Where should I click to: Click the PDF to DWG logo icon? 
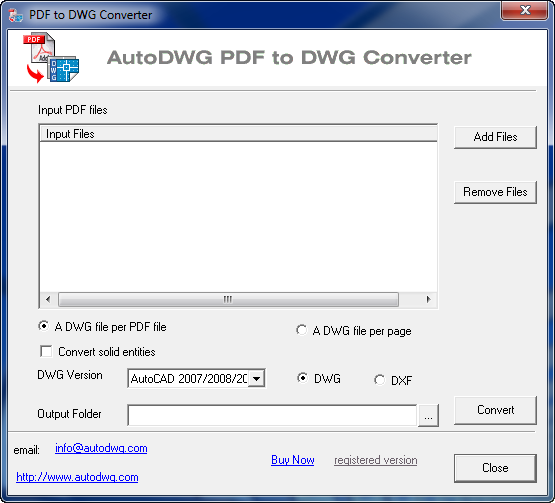click(52, 58)
